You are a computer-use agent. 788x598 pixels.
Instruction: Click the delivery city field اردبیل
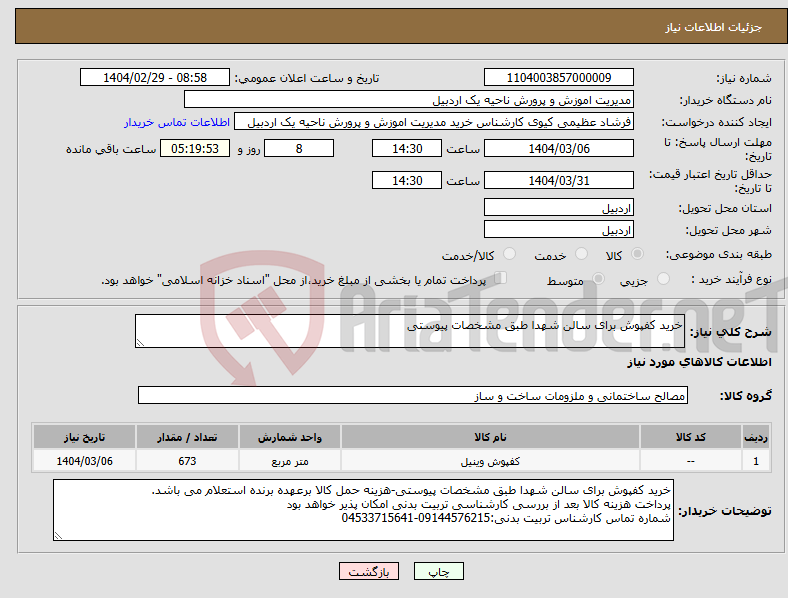(x=558, y=229)
